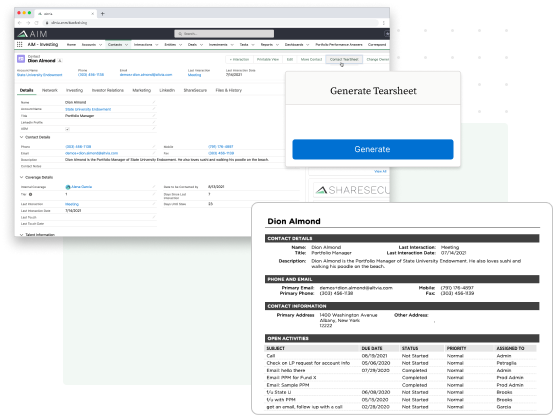
Task: Click the browser back arrow
Action: point(20,23)
